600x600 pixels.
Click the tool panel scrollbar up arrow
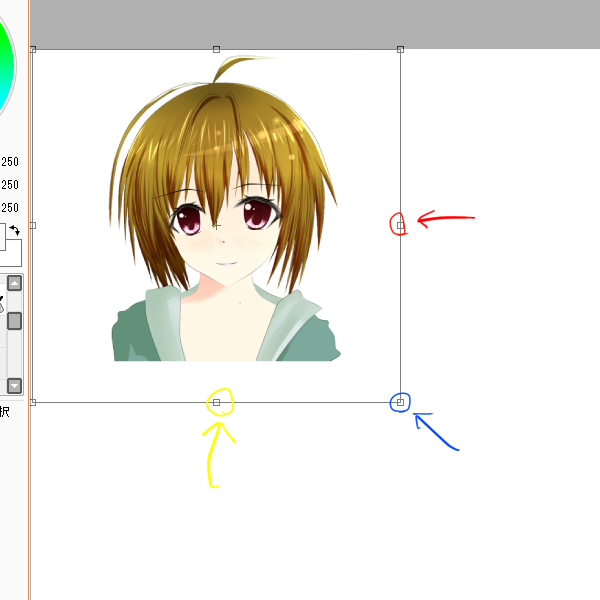[15, 284]
